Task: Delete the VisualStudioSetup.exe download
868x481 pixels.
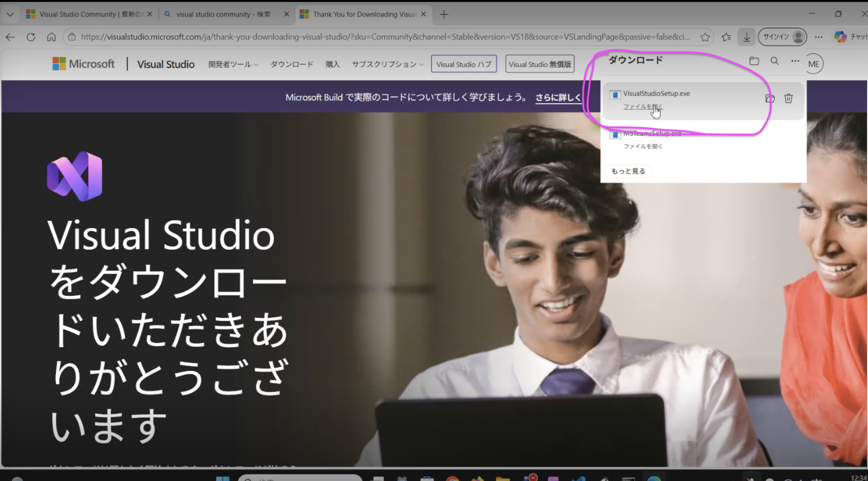Action: coord(788,98)
